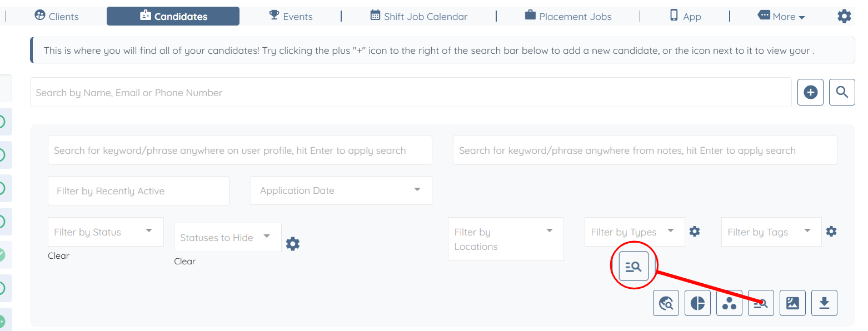Screen dimensions: 868x331
Task: Click the gear next to Filter by Tags
Action: 831,232
